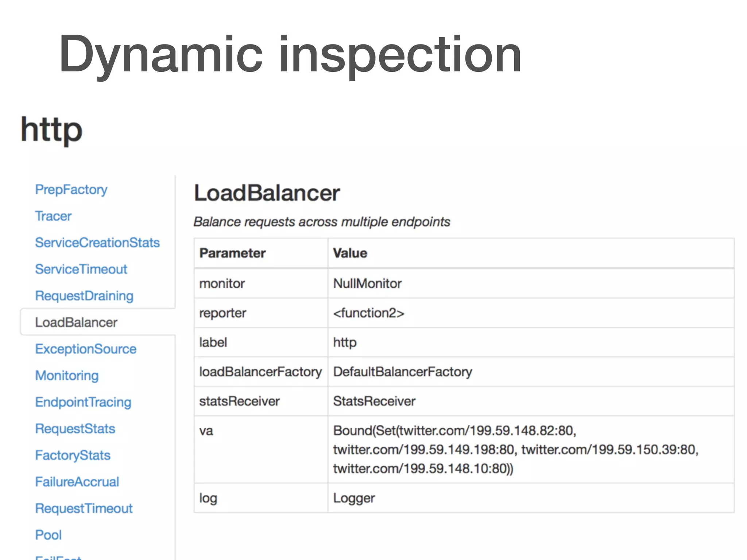Click the DefaultBalancerFactory value cell
The height and width of the screenshot is (560, 747).
coord(403,372)
